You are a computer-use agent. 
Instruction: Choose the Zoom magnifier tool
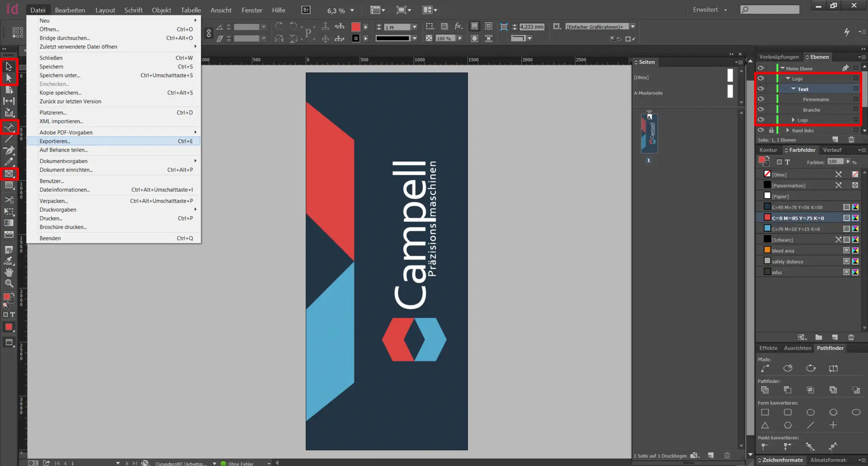(x=9, y=284)
